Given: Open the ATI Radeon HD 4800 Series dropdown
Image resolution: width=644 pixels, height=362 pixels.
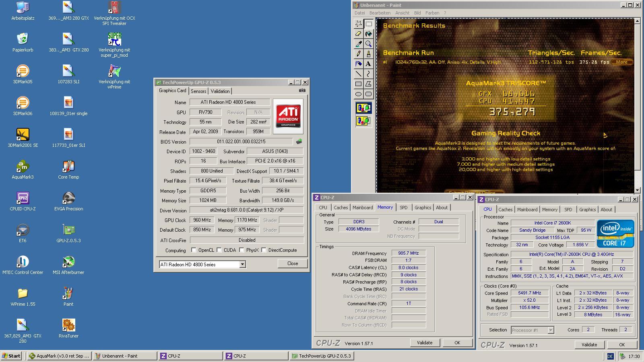Looking at the screenshot, I should [x=242, y=265].
